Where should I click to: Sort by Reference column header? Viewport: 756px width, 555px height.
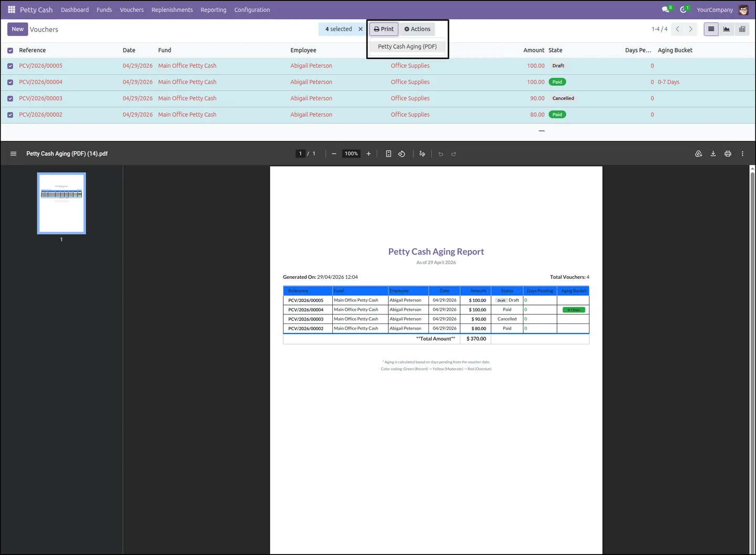(33, 50)
